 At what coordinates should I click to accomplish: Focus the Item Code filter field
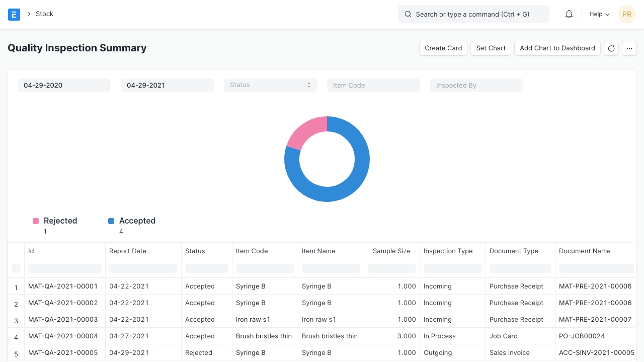click(x=373, y=85)
